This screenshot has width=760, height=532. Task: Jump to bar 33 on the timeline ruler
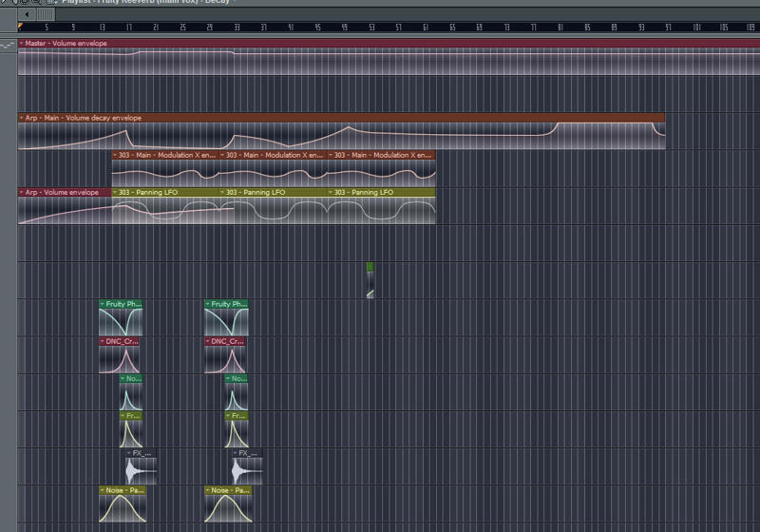[x=236, y=28]
